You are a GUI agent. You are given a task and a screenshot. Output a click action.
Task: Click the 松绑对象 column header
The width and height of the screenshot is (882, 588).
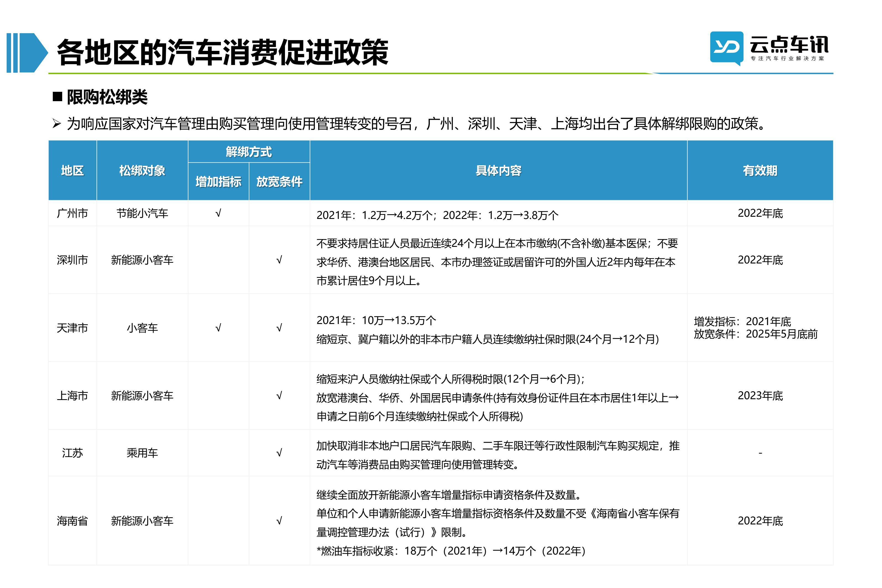click(x=142, y=171)
